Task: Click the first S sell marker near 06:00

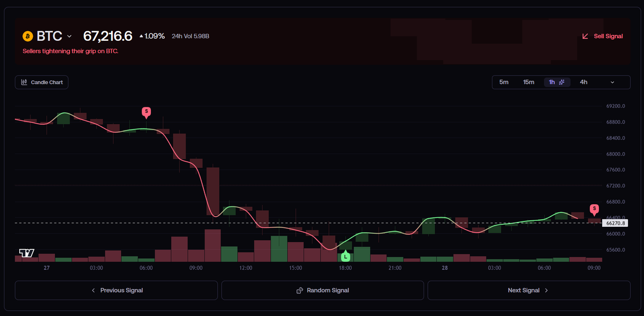Action: coord(146,111)
